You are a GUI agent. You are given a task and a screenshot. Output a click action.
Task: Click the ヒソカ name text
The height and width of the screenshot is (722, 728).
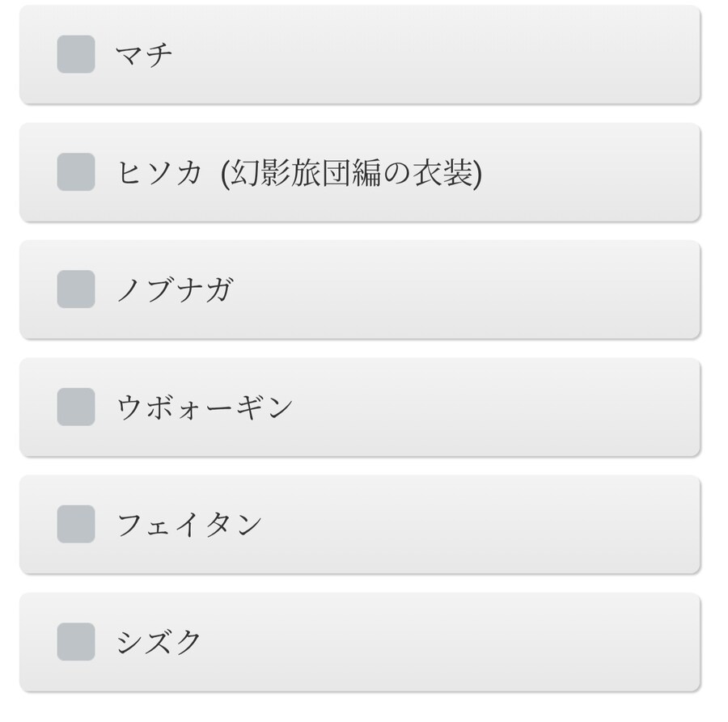[159, 172]
